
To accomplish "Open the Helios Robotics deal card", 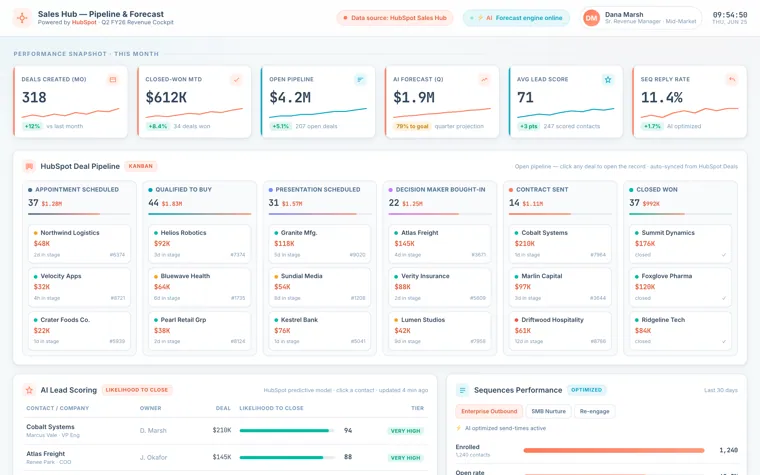I will click(x=200, y=244).
